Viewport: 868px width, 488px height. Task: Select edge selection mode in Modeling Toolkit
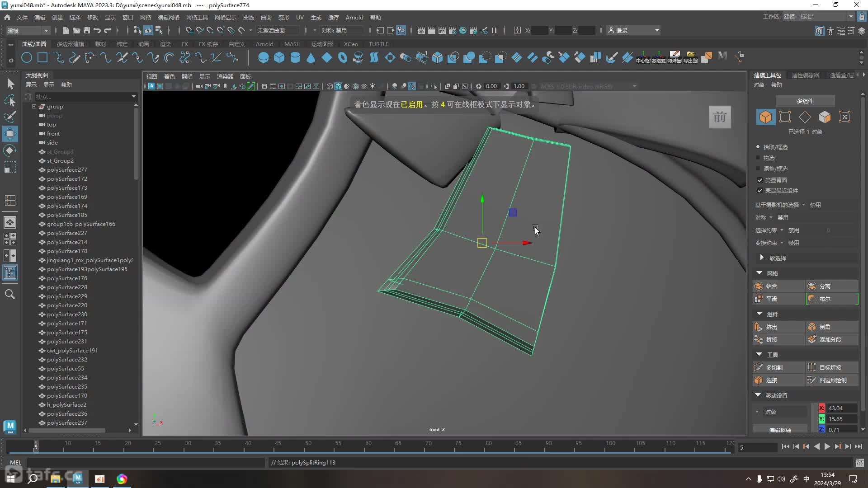[x=805, y=117]
